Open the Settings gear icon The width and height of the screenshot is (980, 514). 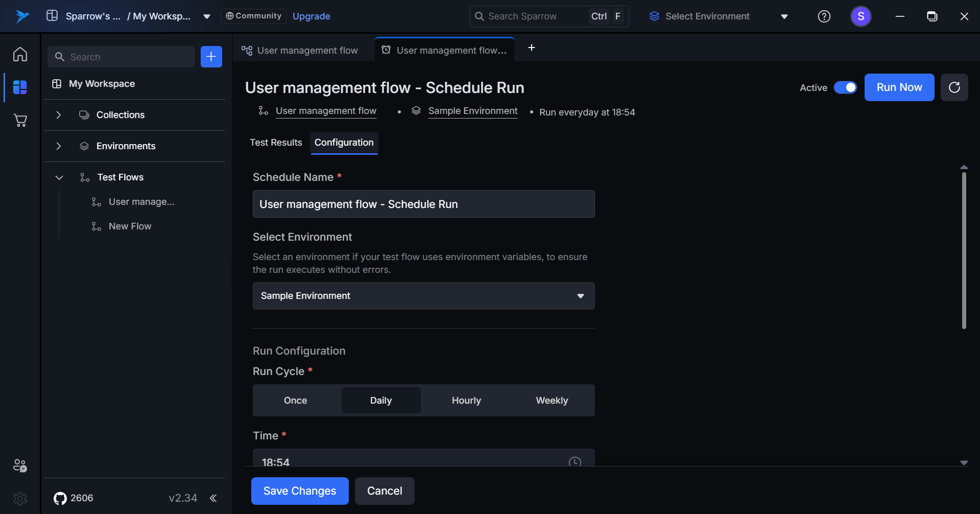pos(20,498)
